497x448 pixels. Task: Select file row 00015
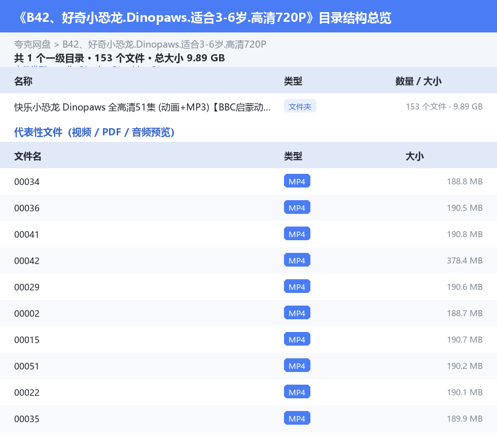248,340
